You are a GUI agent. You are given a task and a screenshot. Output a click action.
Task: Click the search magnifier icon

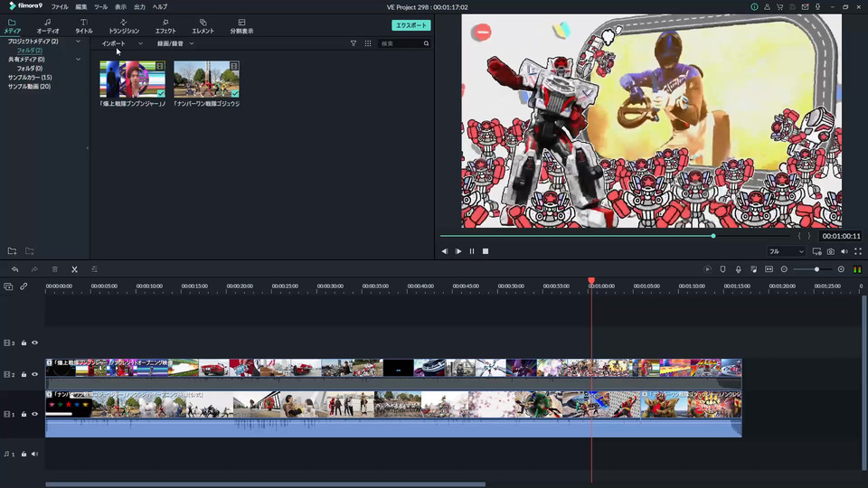(x=426, y=43)
